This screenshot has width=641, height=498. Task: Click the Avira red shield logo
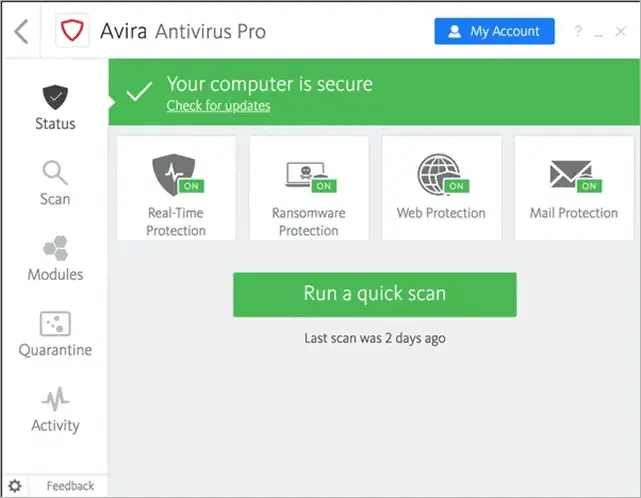point(72,31)
